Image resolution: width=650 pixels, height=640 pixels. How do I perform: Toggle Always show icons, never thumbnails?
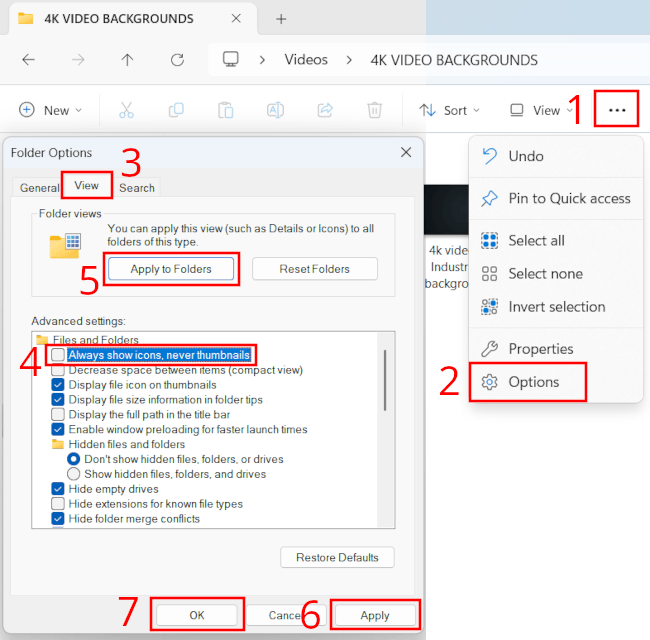58,355
